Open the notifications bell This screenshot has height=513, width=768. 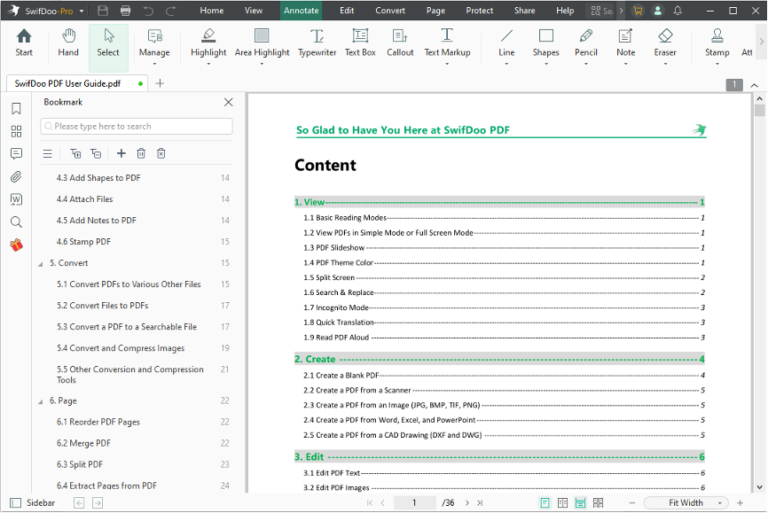pyautogui.click(x=677, y=10)
